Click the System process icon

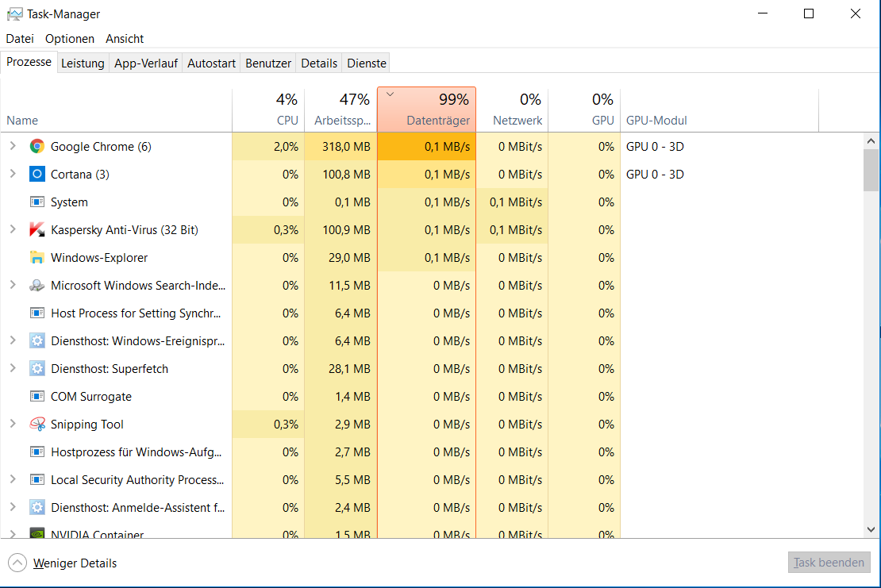(x=37, y=202)
